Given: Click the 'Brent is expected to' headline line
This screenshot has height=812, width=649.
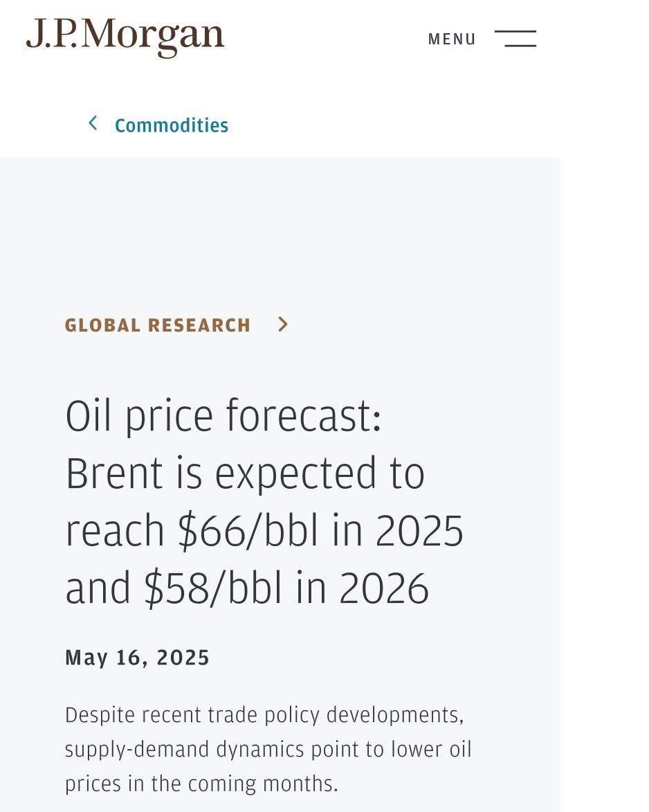Looking at the screenshot, I should point(245,473).
